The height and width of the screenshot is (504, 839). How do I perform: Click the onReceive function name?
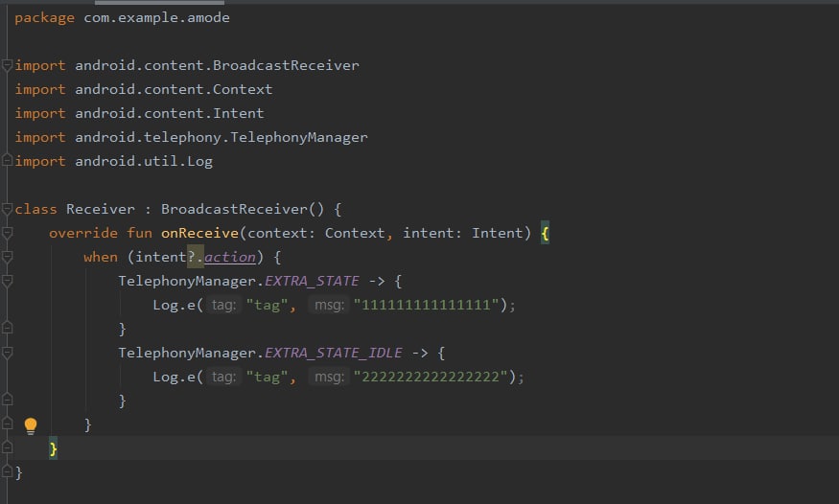point(199,233)
